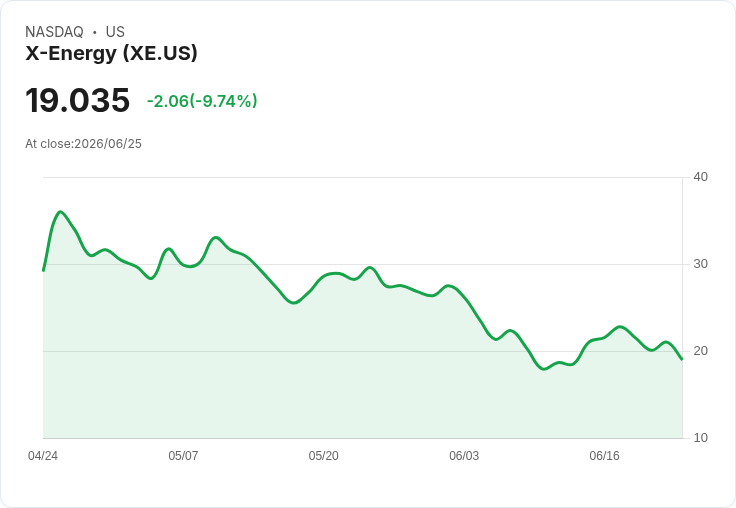Click the 04/24 date label on x-axis
Screen dimensions: 736x508
43,456
